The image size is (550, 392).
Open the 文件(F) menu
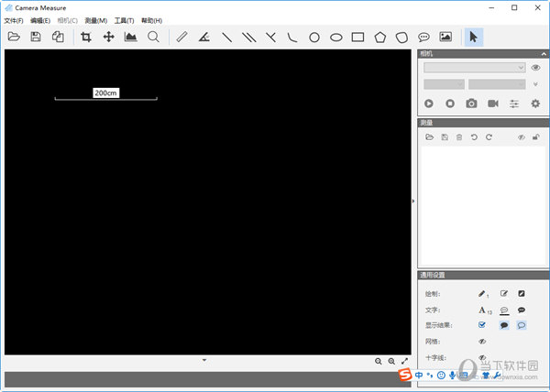[14, 21]
